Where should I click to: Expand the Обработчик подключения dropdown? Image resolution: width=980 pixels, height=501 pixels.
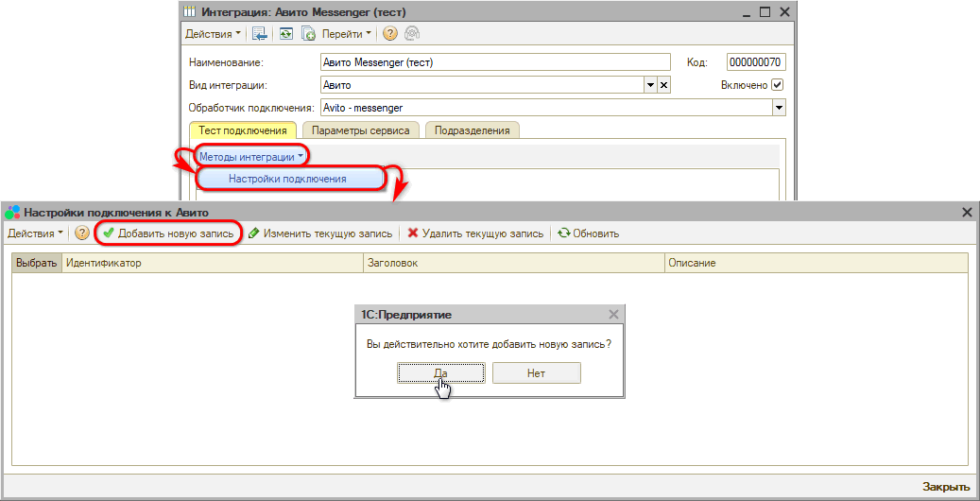[x=779, y=108]
